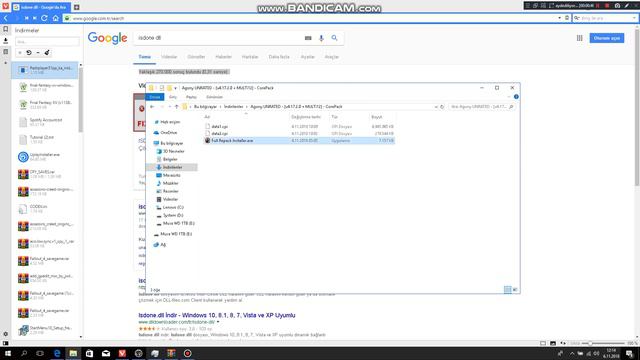Click the Vivaldi rewind navigation button
This screenshot has width=640, height=360.
(x=27, y=18)
